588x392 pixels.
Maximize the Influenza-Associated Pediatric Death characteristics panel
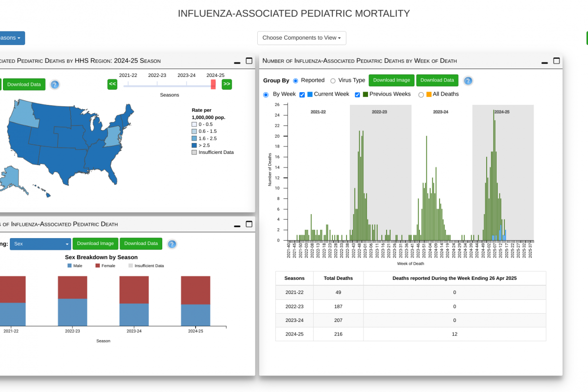249,224
